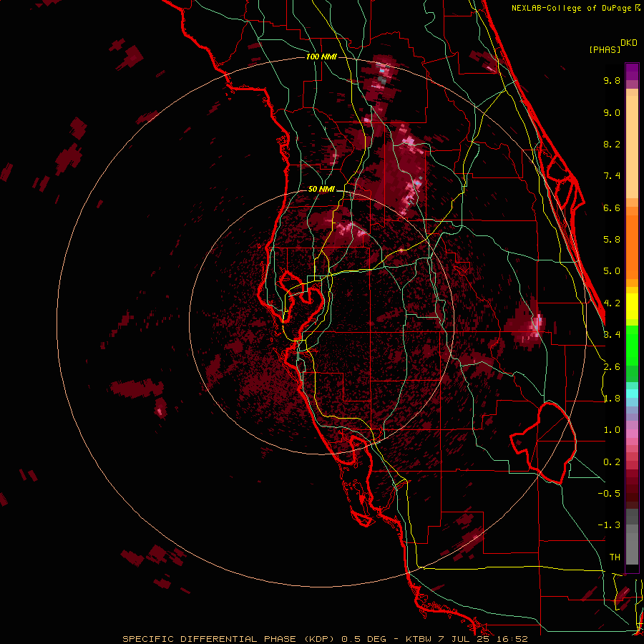Click the SPECIFIC DIFFERENTIAL PHASE (KDP) caption

pos(229,639)
